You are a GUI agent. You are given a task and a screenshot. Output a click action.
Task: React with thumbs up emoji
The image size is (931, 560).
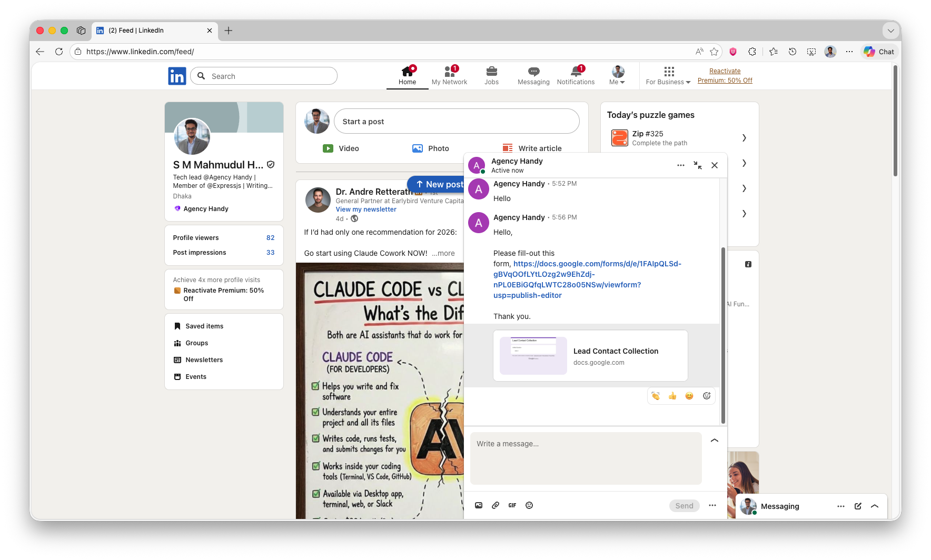pyautogui.click(x=672, y=396)
